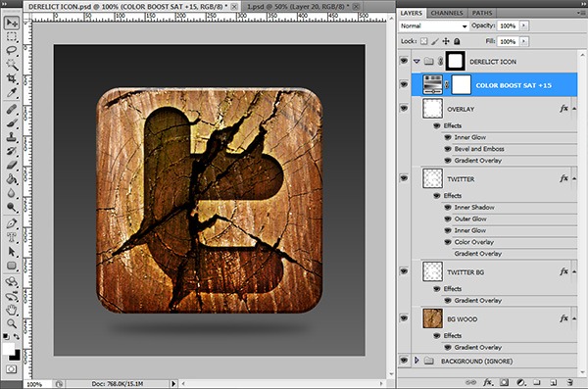Viewport: 588px width, 389px height.
Task: Collapse the DERELICT ICON group
Action: 416,61
